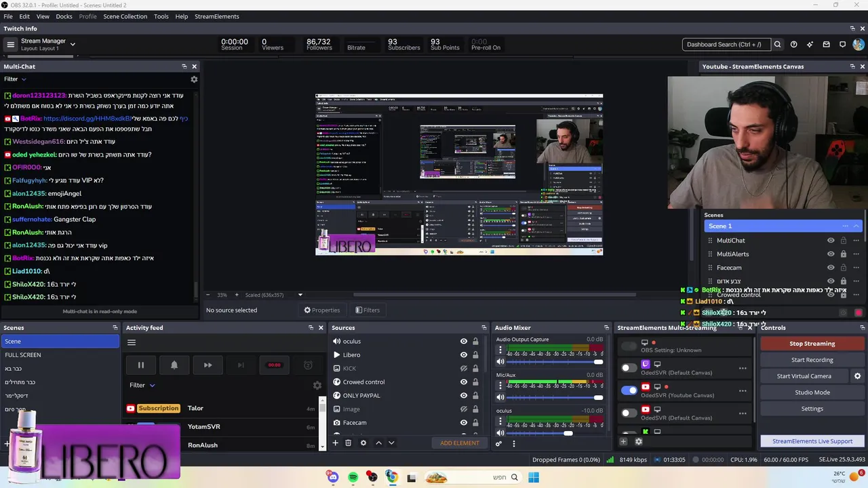868x488 pixels.
Task: Open Activity feed settings gear
Action: click(x=317, y=386)
